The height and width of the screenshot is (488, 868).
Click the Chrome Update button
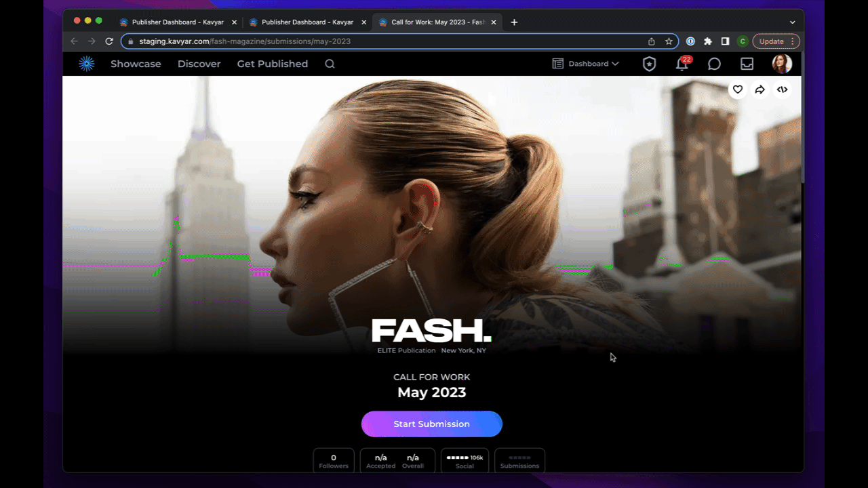(x=776, y=41)
